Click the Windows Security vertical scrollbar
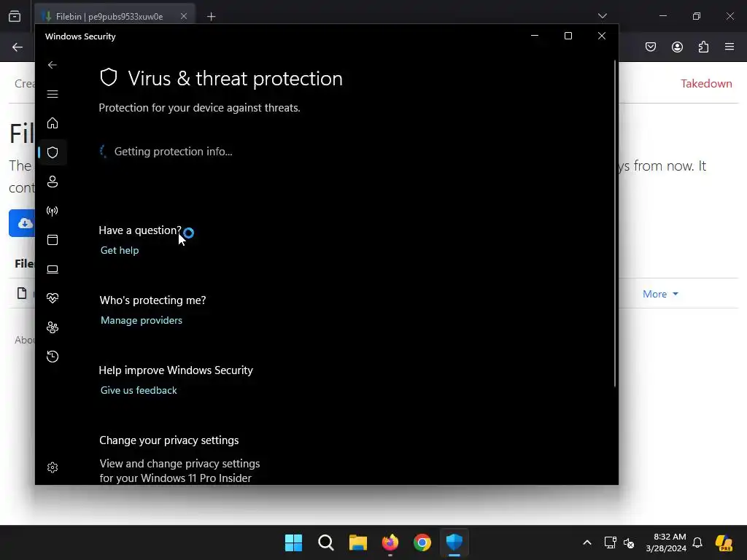747x560 pixels. pyautogui.click(x=614, y=224)
